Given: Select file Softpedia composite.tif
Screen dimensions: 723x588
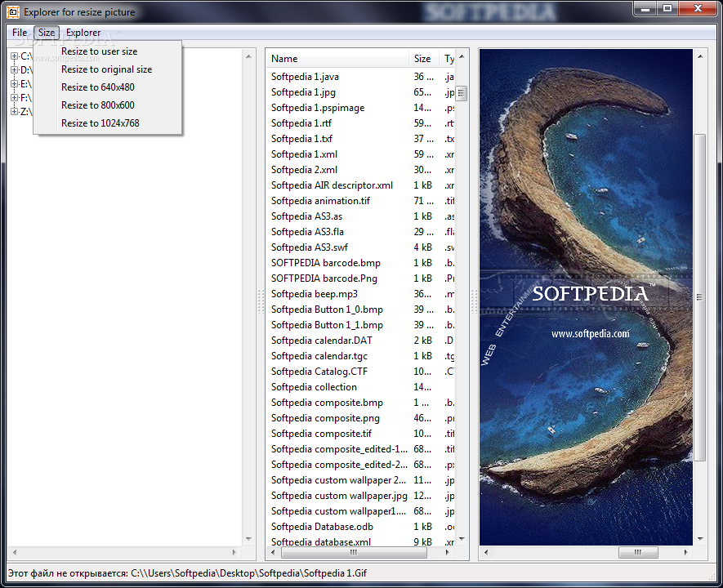Looking at the screenshot, I should (x=321, y=434).
